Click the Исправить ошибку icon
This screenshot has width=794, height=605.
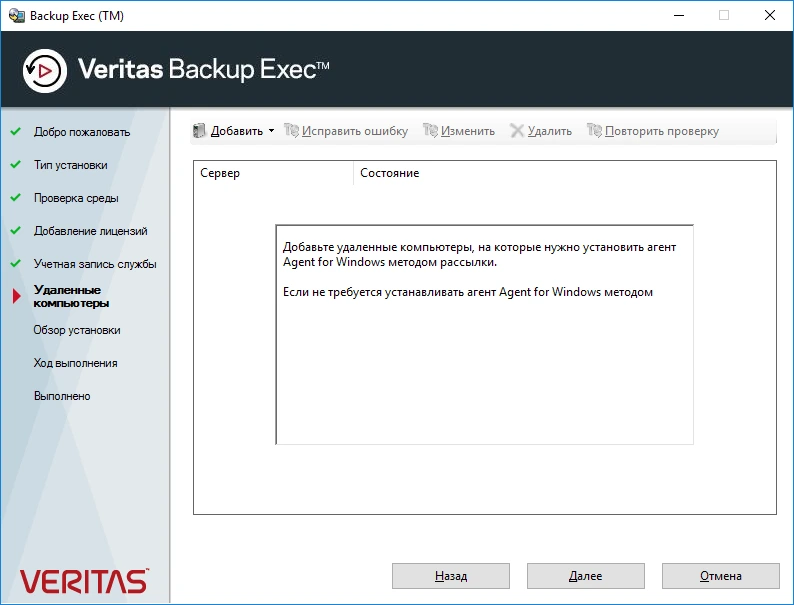pyautogui.click(x=291, y=131)
